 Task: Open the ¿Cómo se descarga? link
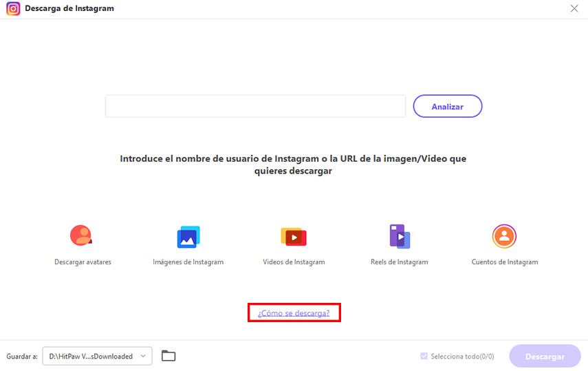294,312
